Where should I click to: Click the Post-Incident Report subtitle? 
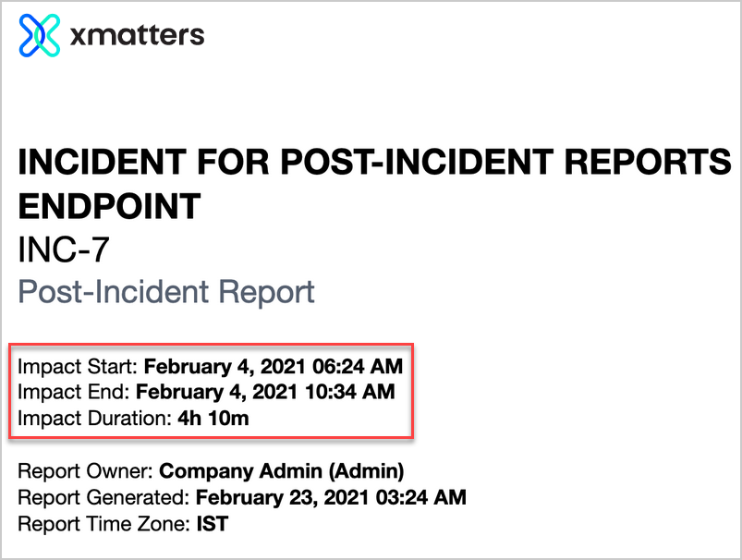click(x=166, y=292)
